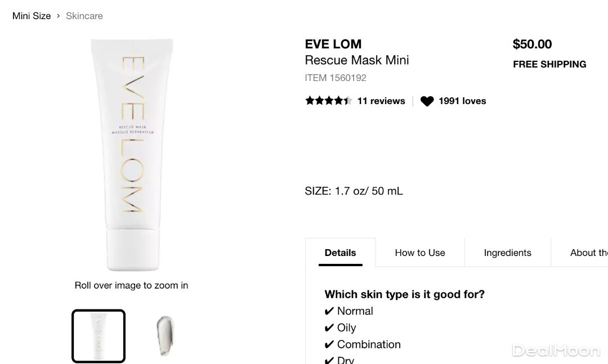
Task: Click the Normal skin type checkmark
Action: (x=329, y=311)
